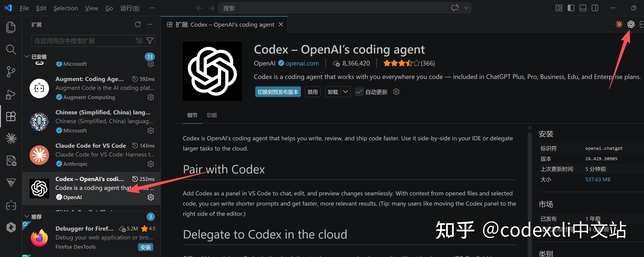Open uninstall dropdown arrow

(346, 92)
